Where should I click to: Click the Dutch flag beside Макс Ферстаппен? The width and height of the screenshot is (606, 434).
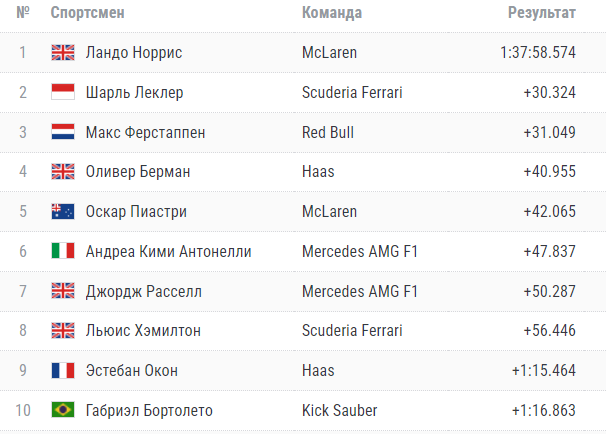pyautogui.click(x=63, y=132)
